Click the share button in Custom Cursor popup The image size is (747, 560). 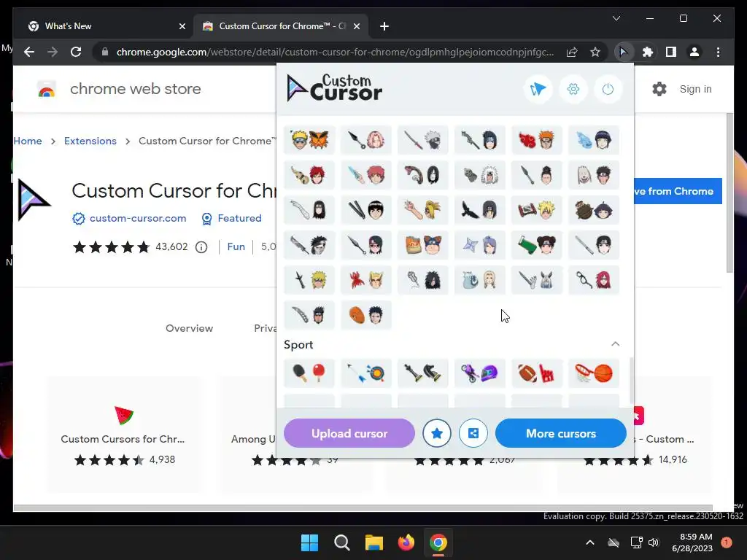click(x=473, y=433)
